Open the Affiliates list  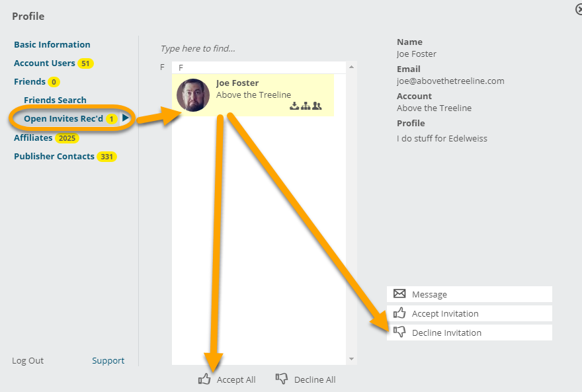[x=33, y=137]
